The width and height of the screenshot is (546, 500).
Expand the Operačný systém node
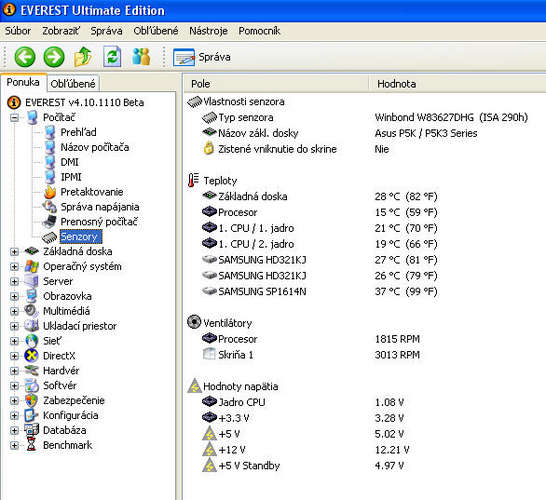(x=14, y=266)
